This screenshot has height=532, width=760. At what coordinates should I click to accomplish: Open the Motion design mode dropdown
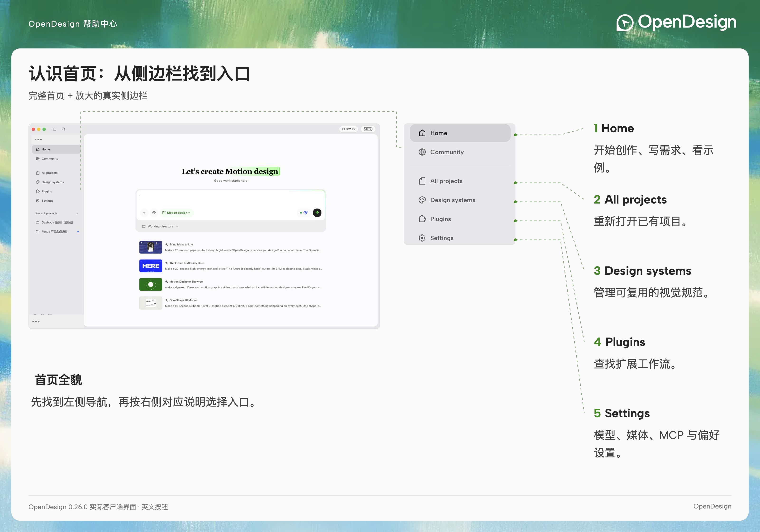tap(176, 213)
